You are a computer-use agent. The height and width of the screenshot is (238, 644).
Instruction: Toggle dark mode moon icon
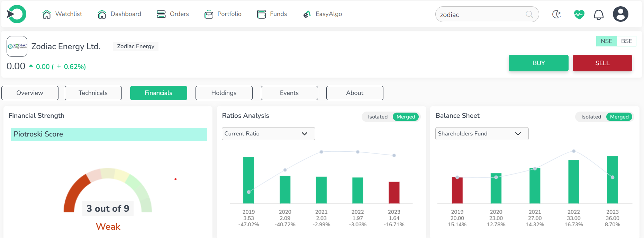556,14
